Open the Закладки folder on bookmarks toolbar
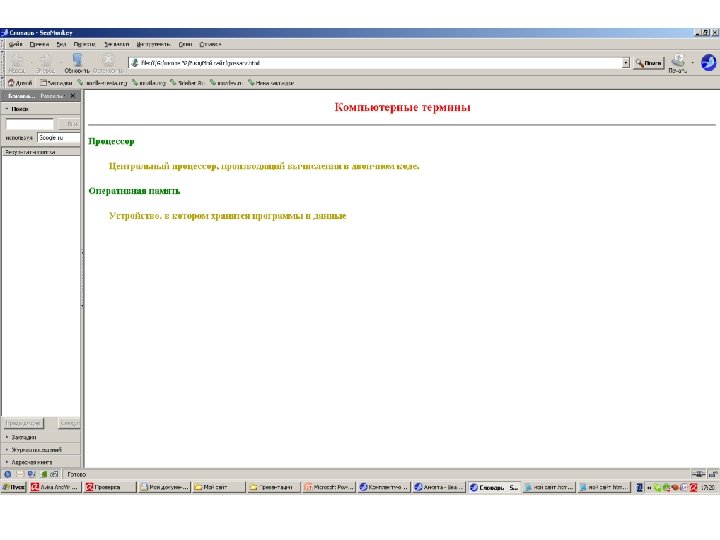720x540 pixels. [x=56, y=83]
